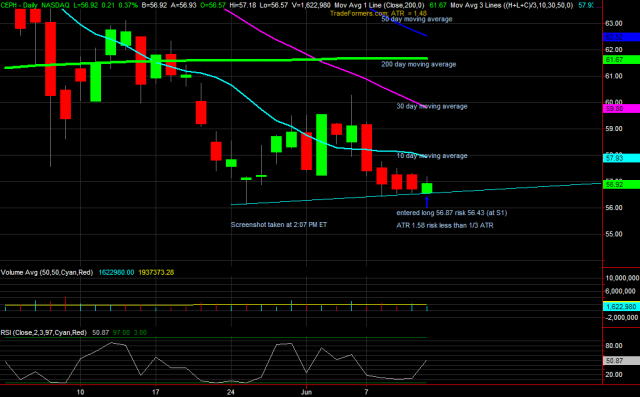Select the '30 day moving average' annotation

432,106
